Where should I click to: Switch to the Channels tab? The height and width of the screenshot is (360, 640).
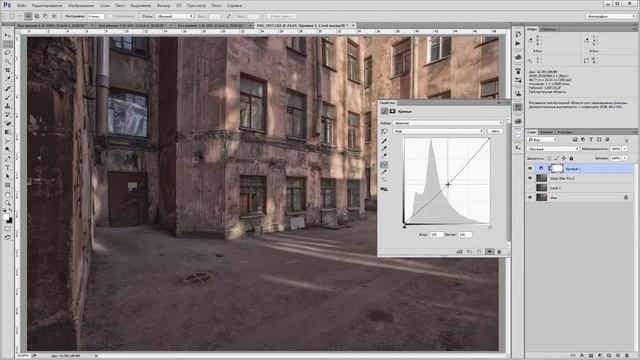pyautogui.click(x=546, y=132)
